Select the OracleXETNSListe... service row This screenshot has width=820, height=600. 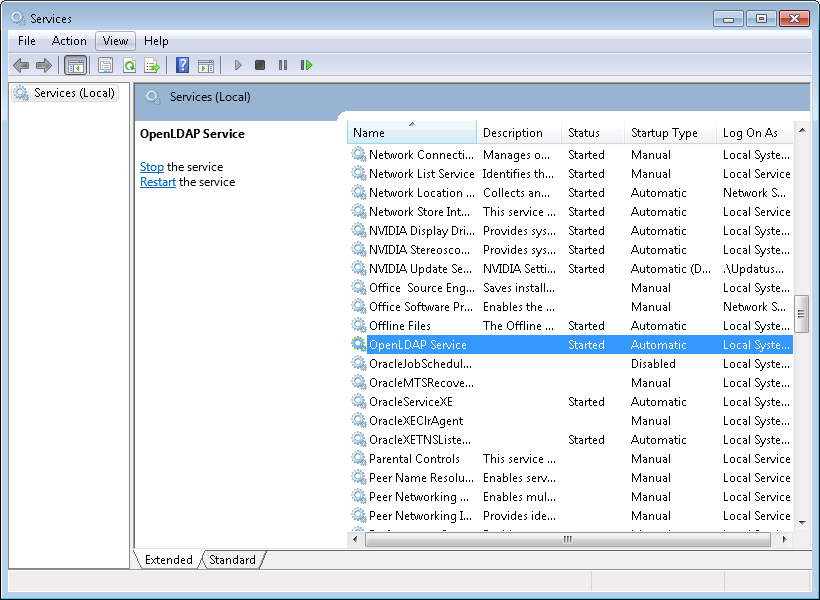(570, 439)
